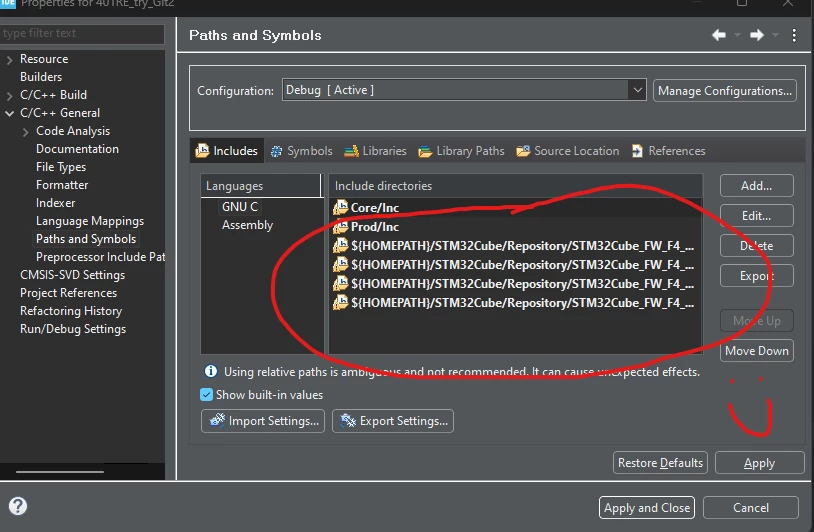
Task: Click the Import Settings button icon
Action: pyautogui.click(x=217, y=420)
